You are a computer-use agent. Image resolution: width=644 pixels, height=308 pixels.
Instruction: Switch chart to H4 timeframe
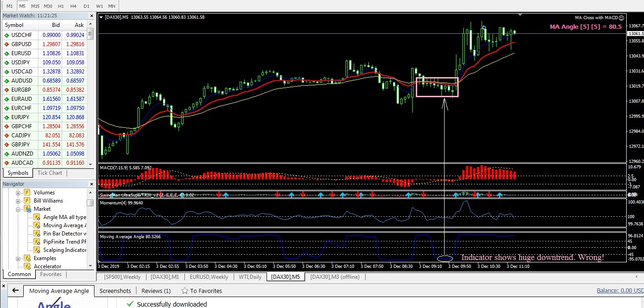(73, 6)
